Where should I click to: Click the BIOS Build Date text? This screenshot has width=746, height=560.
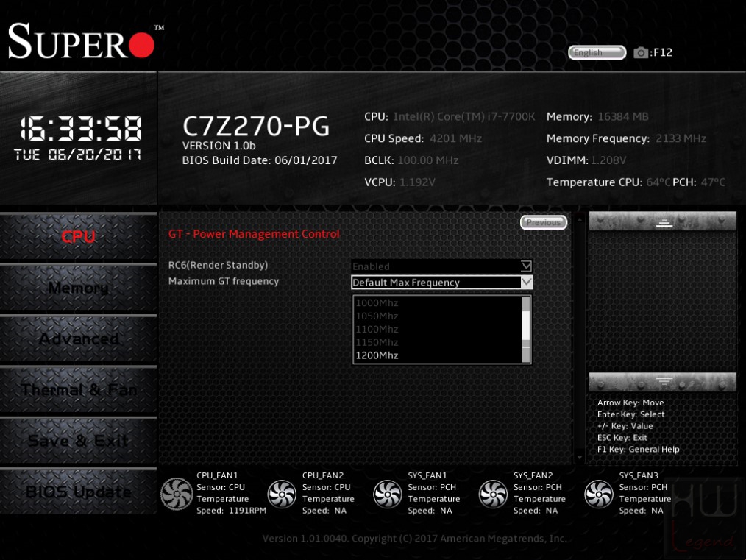[x=260, y=160]
